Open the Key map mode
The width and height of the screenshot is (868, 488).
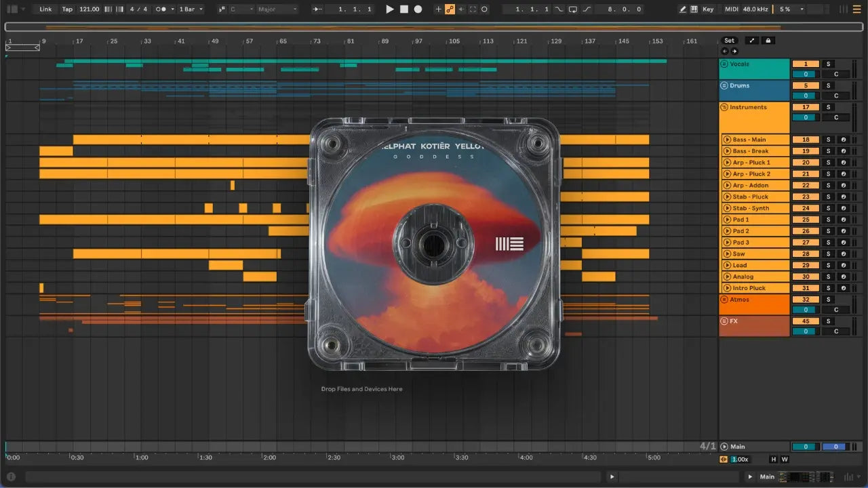708,9
